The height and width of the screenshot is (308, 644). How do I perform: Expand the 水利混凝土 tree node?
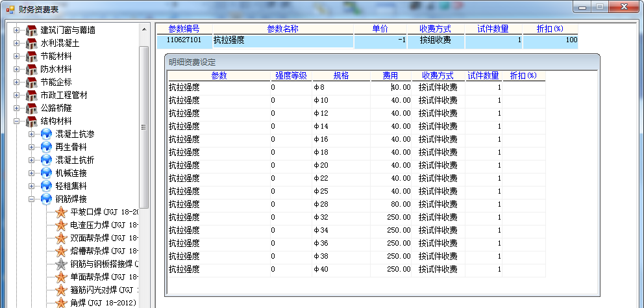click(17, 43)
